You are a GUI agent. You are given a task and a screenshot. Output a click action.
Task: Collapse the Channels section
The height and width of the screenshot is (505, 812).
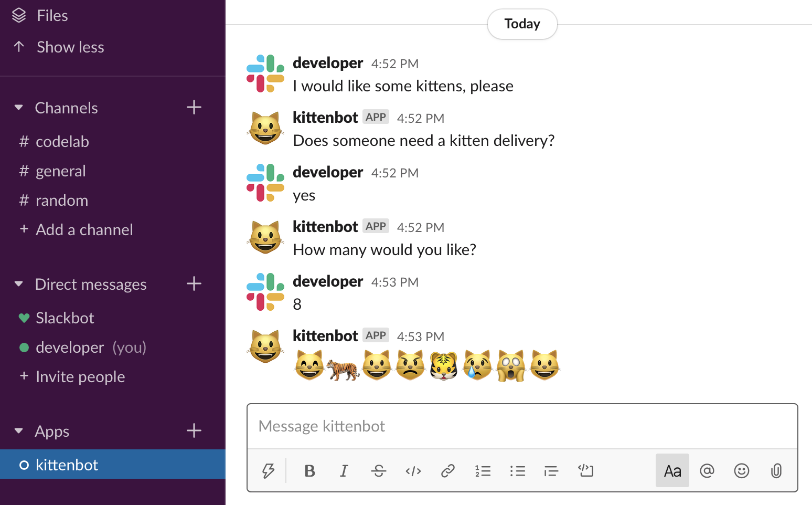point(19,108)
